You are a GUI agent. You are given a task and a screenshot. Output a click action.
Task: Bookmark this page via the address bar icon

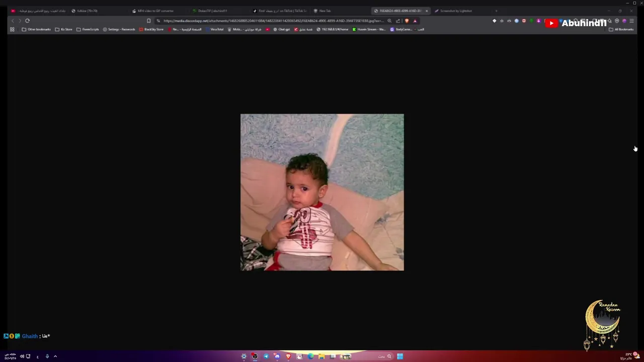click(148, 21)
